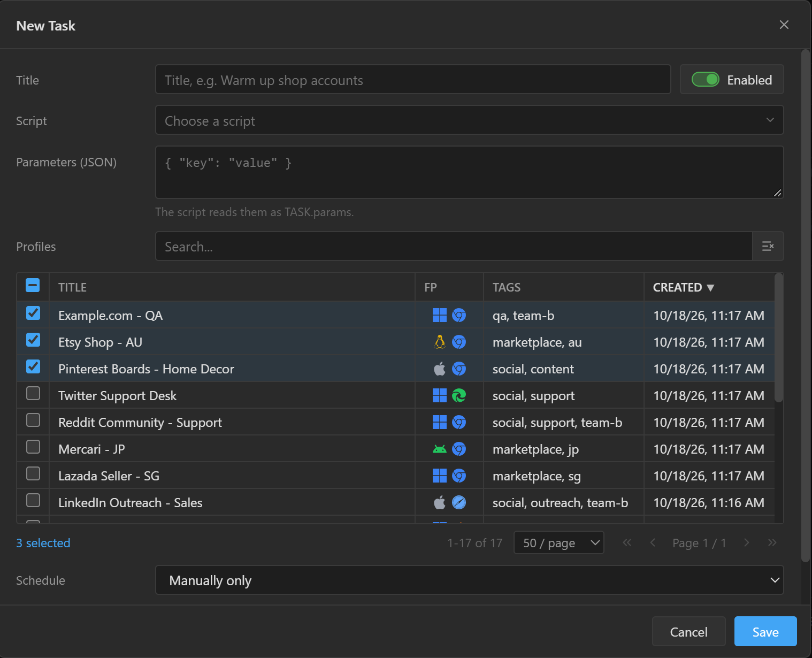The height and width of the screenshot is (658, 812).
Task: Click the clear filter icon beside profile search
Action: pyautogui.click(x=768, y=246)
